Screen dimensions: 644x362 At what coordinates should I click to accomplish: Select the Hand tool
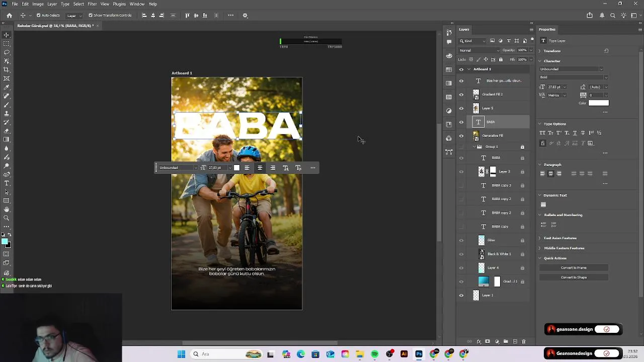(x=7, y=209)
